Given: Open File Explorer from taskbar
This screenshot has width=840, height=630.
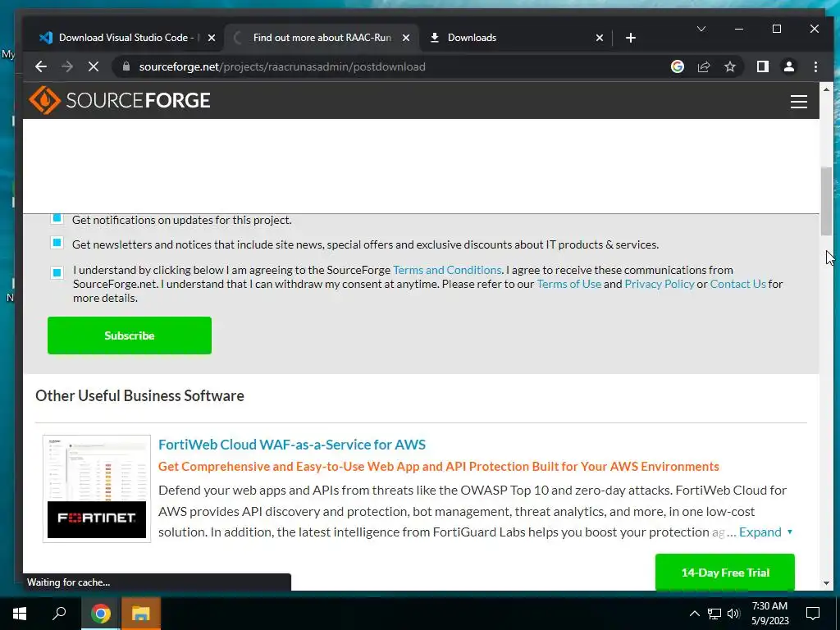Looking at the screenshot, I should pos(141,613).
